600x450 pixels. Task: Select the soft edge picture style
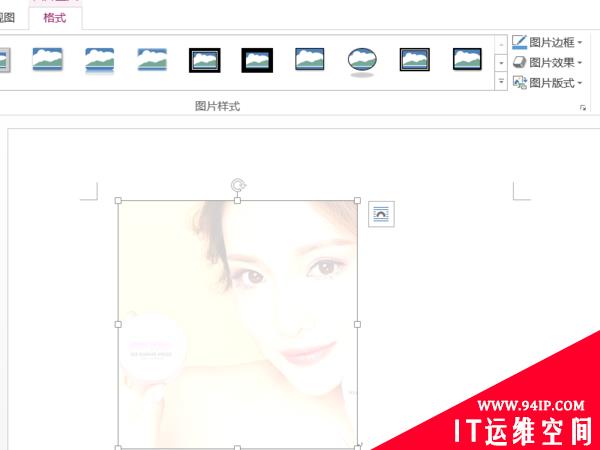coord(152,59)
